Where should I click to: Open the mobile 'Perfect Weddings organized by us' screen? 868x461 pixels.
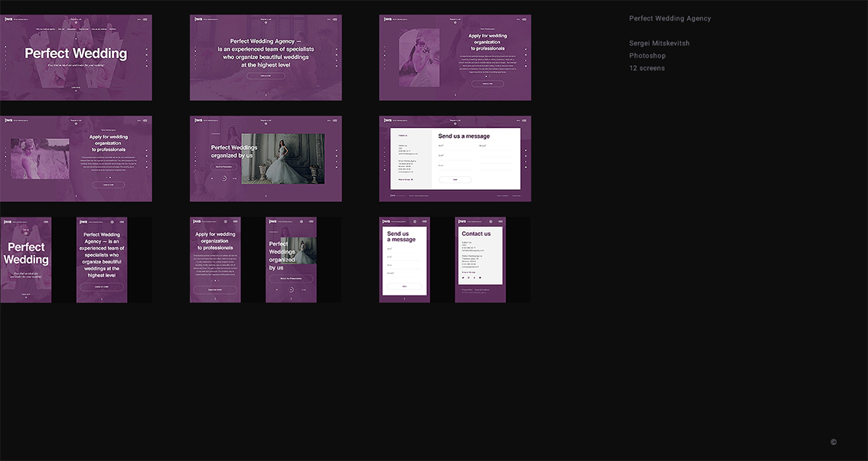click(x=291, y=260)
